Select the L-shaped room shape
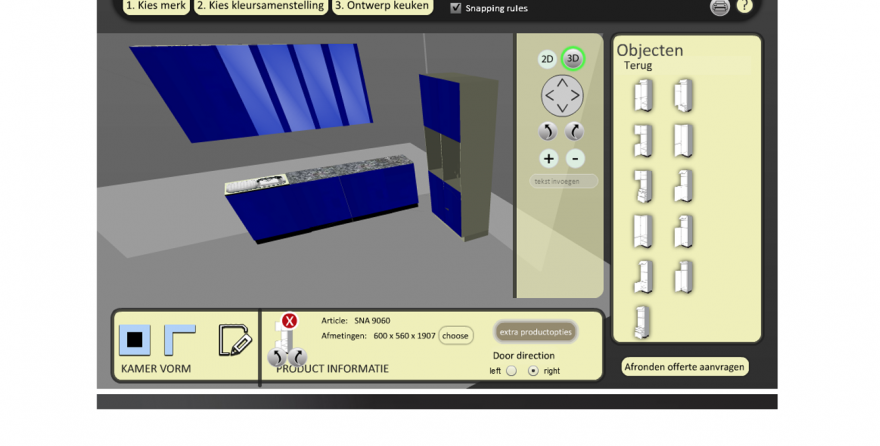The height and width of the screenshot is (446, 880). pyautogui.click(x=179, y=340)
